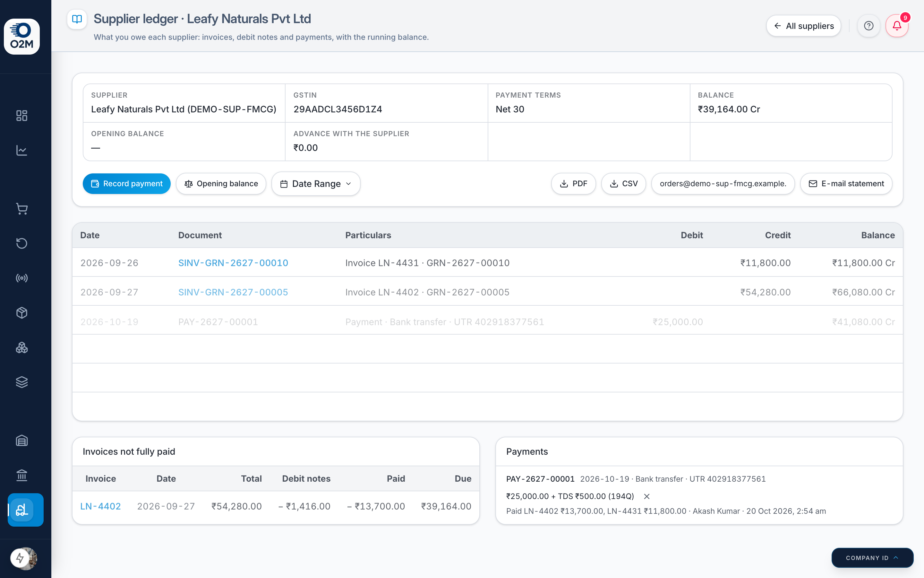Open the broadcast signal sidebar icon
924x578 pixels.
pyautogui.click(x=22, y=278)
